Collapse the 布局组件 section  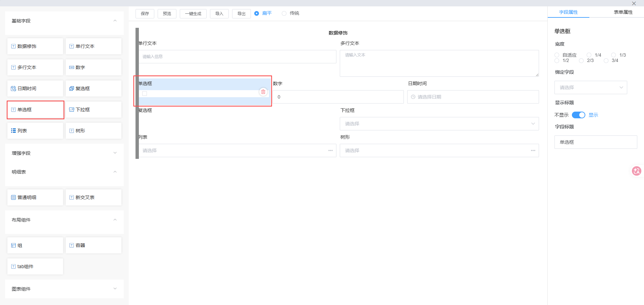point(115,220)
